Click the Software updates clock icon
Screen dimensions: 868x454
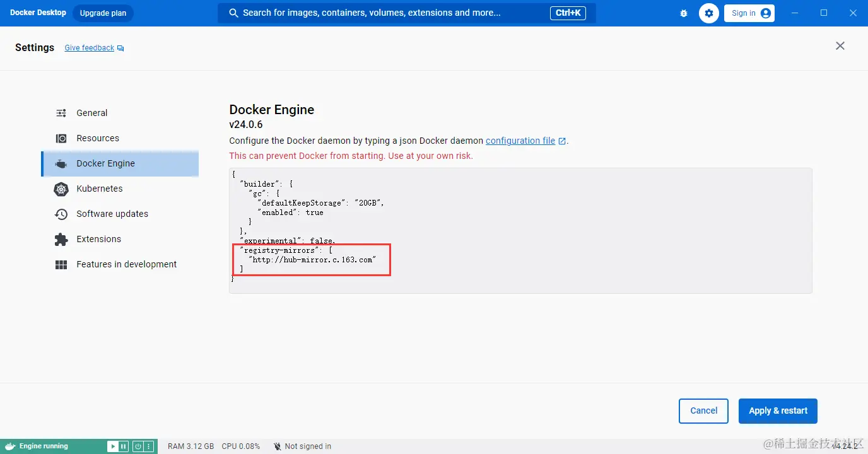pyautogui.click(x=61, y=214)
